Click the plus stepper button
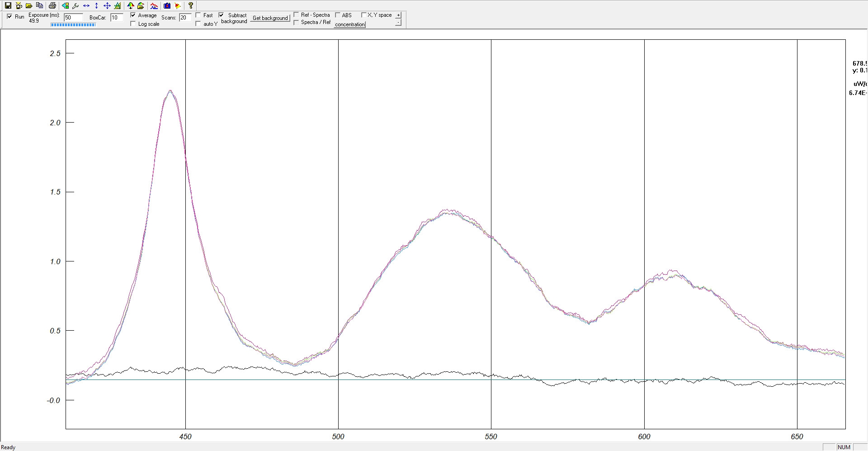Screen dimensions: 868x451 pos(398,15)
